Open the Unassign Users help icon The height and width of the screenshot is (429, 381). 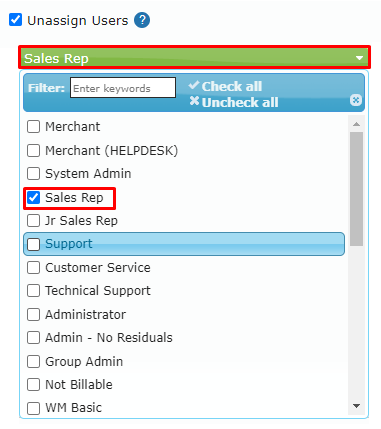(x=142, y=20)
